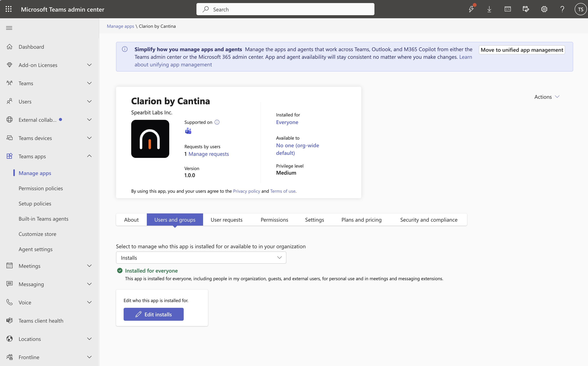Click the Voice phone icon

point(10,302)
